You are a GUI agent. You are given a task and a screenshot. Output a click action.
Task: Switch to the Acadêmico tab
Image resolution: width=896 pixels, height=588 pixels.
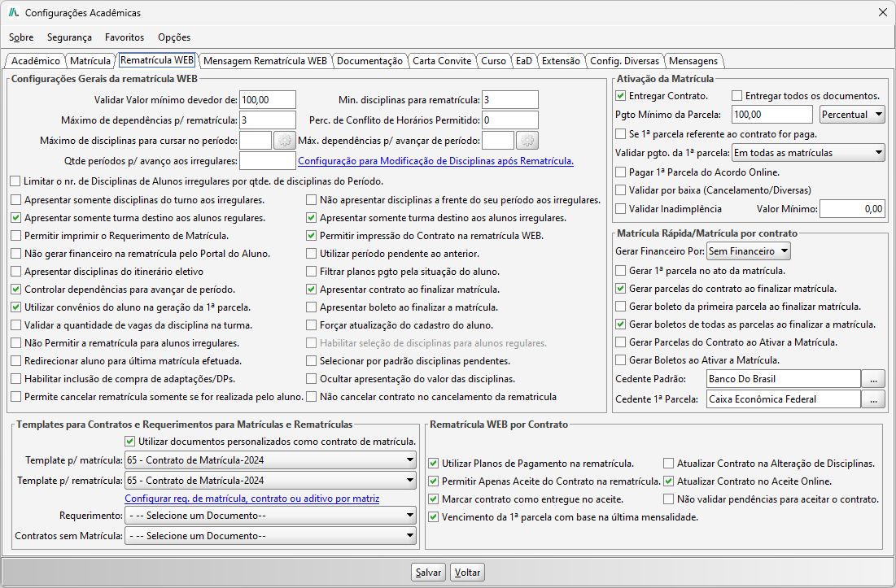36,61
